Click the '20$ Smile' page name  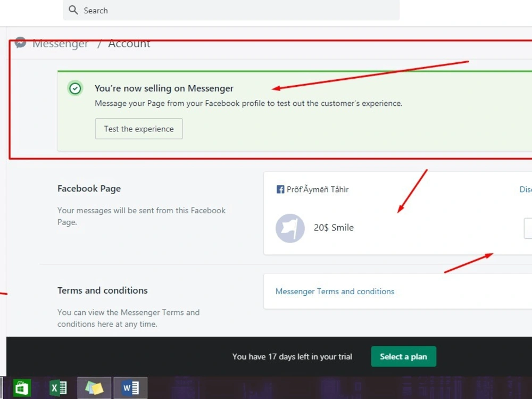(334, 228)
